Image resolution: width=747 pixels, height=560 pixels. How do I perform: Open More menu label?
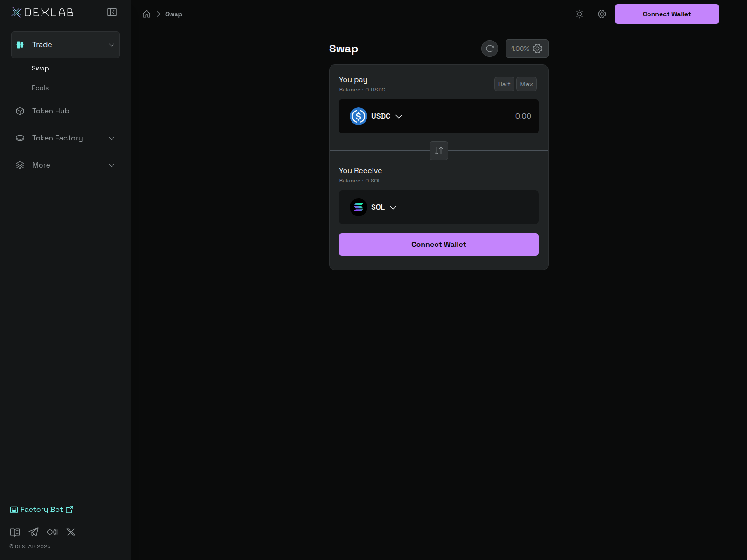[41, 165]
